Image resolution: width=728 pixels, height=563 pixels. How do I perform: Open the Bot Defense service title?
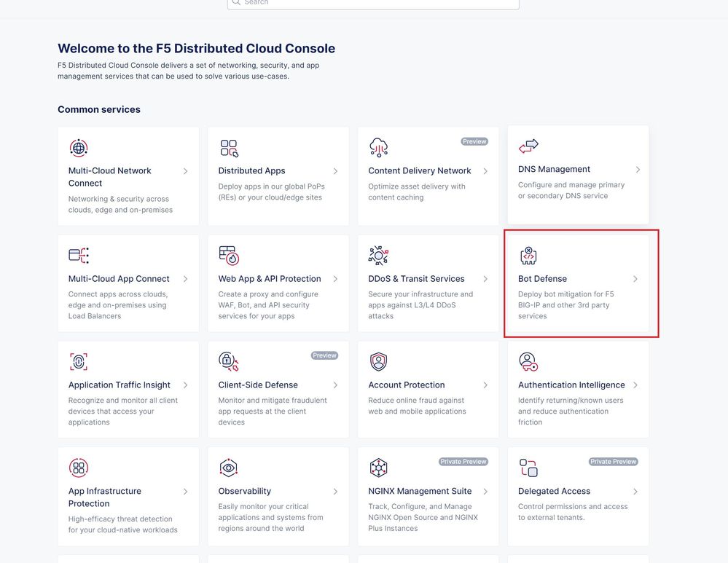[x=542, y=278]
